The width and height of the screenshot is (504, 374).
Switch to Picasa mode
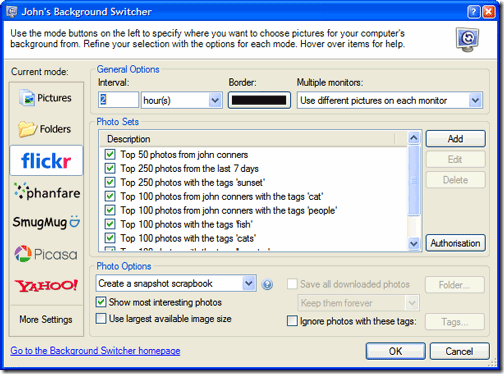pyautogui.click(x=46, y=254)
